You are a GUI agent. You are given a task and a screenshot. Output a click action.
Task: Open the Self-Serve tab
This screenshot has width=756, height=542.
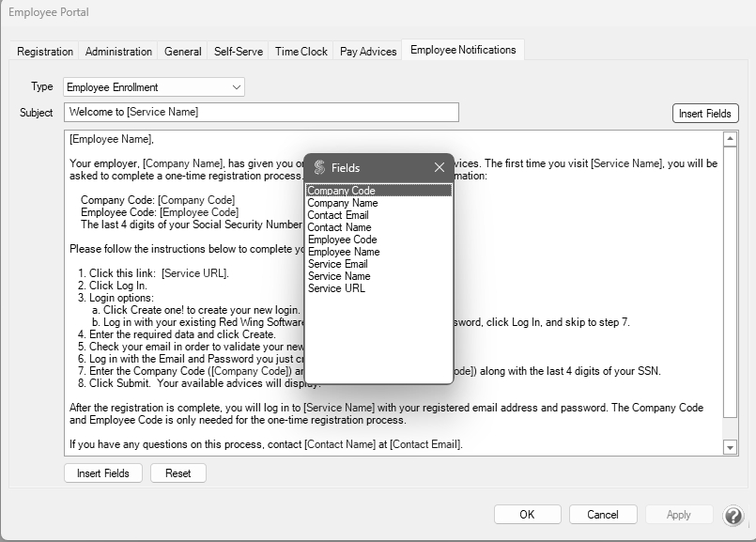click(x=239, y=52)
